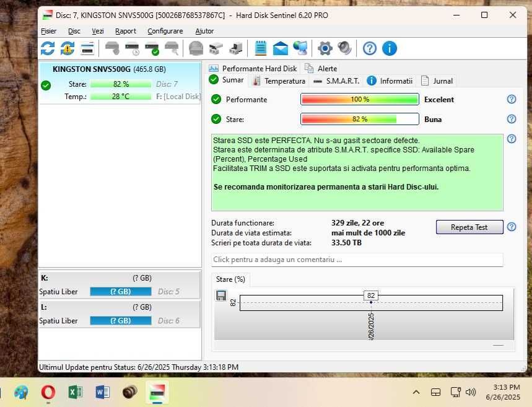Image resolution: width=532 pixels, height=407 pixels.
Task: Click the 82 % Stare bar in disk list
Action: click(121, 84)
